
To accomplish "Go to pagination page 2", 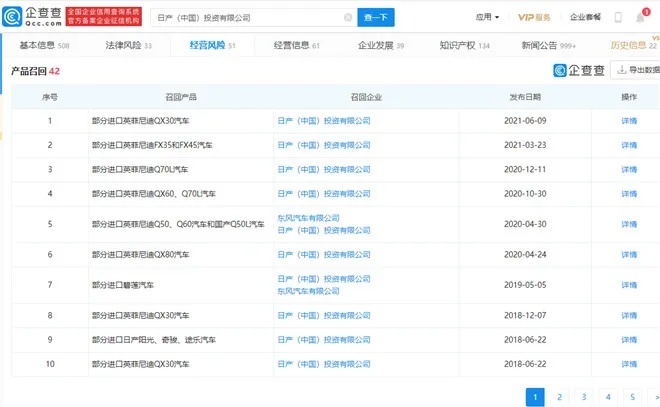I will [559, 397].
